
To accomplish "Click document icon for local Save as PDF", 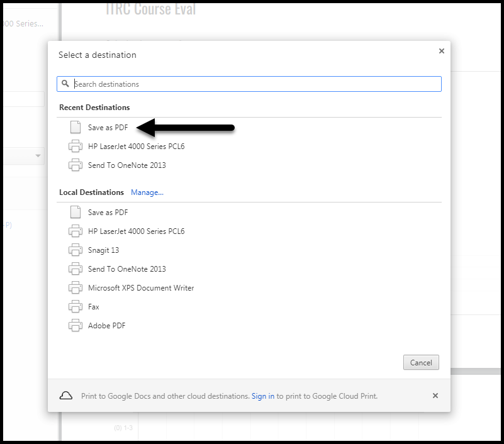I will click(76, 213).
